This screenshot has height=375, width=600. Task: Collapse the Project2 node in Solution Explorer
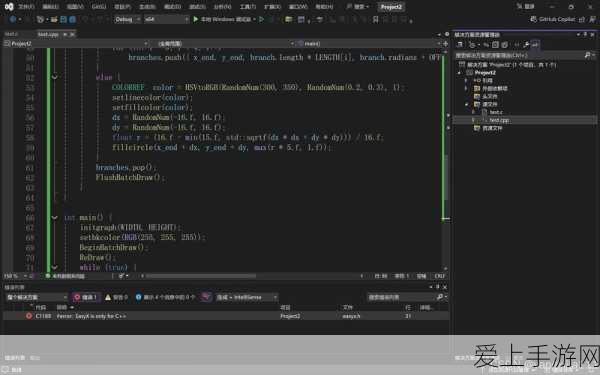(x=460, y=73)
